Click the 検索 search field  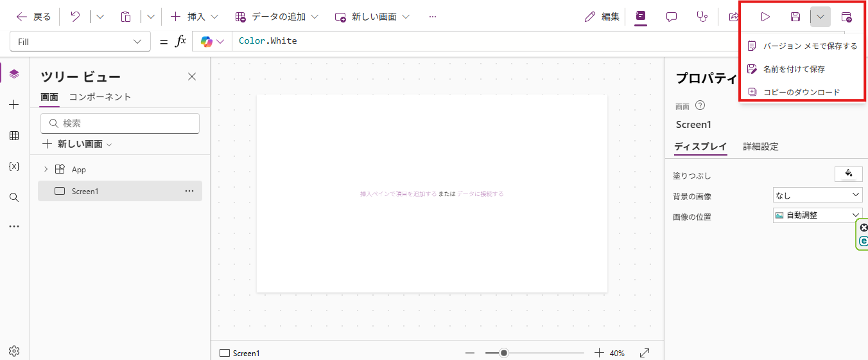tap(120, 123)
